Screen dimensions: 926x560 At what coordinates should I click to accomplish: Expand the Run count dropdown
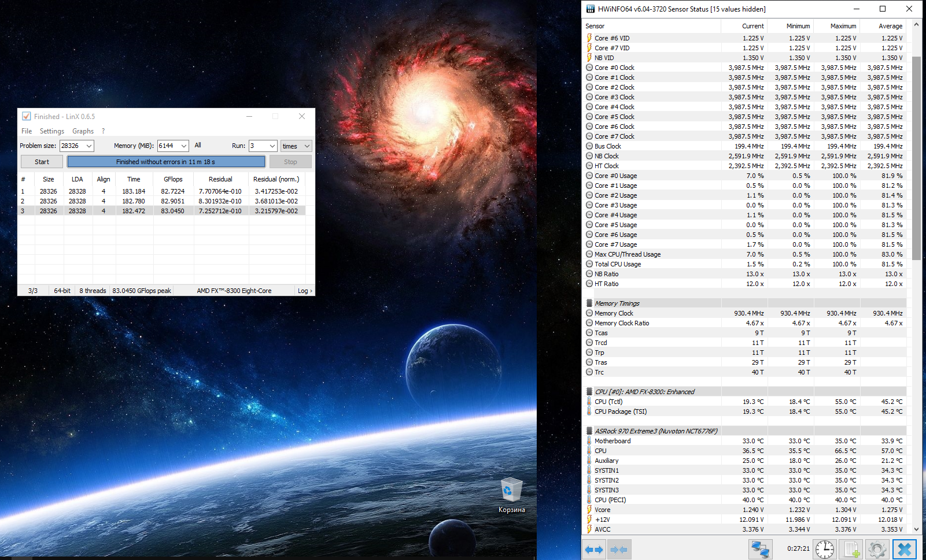point(272,146)
